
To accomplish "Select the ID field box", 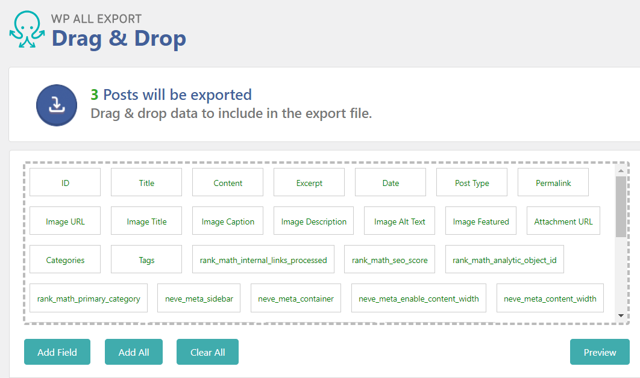I will [x=65, y=182].
